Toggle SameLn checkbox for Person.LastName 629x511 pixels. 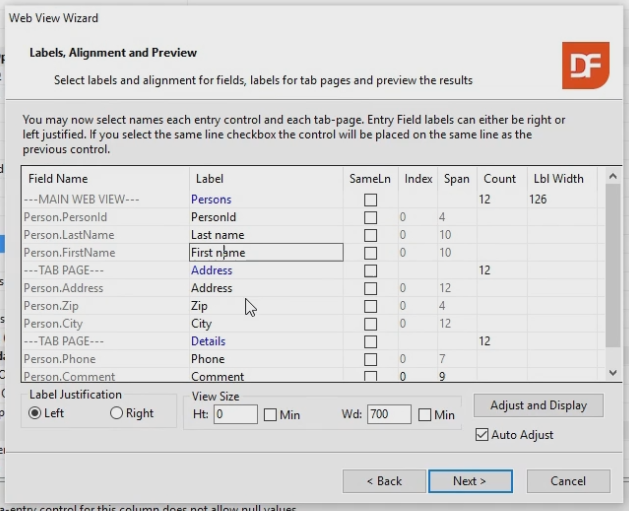tap(370, 235)
